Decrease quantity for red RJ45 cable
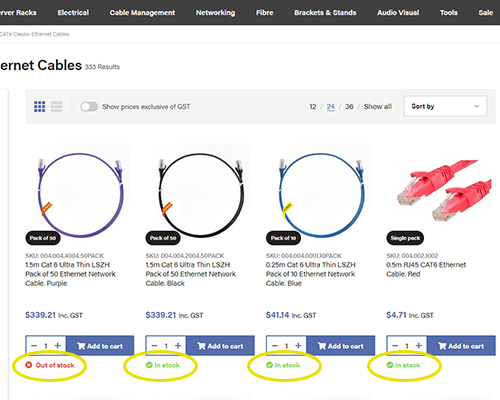 point(395,346)
